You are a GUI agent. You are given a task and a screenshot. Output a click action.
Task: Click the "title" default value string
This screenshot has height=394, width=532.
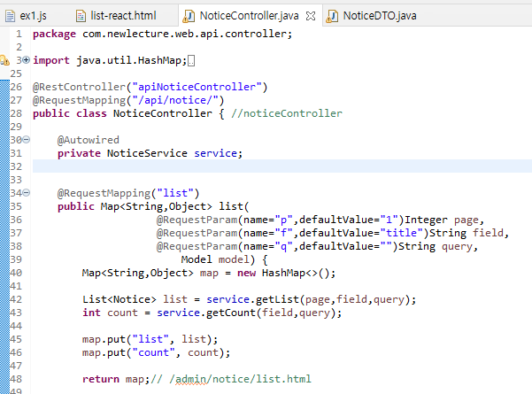tap(402, 233)
